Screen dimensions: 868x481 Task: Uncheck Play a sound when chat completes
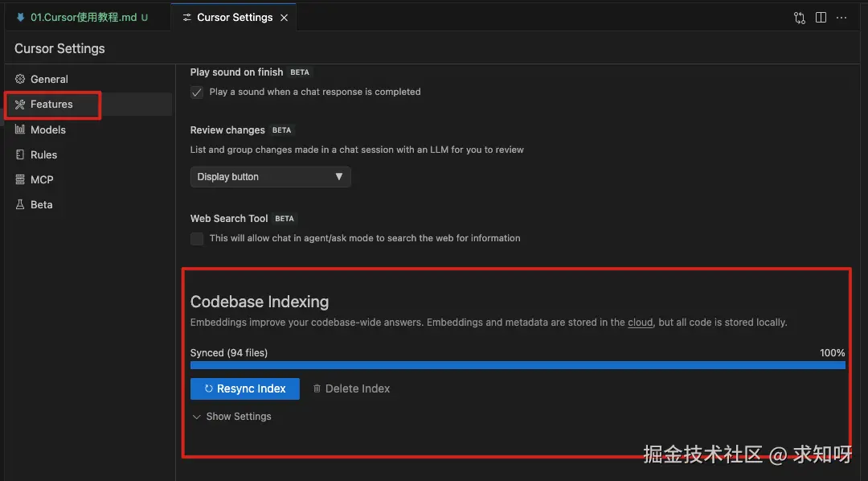coord(197,92)
